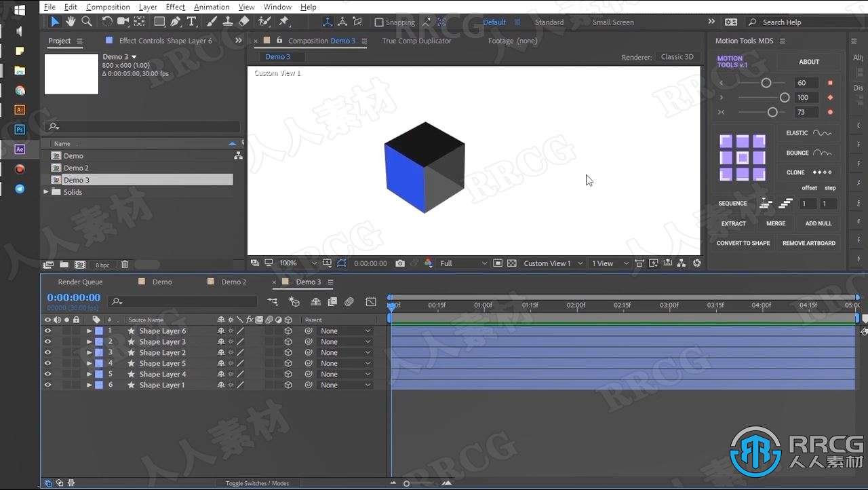The height and width of the screenshot is (490, 868).
Task: Select the Horizontal Type tool
Action: tap(192, 22)
